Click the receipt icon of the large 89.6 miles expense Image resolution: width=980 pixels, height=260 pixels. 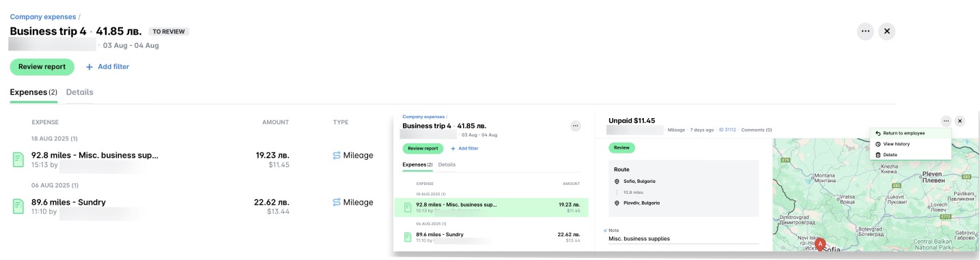pos(19,207)
